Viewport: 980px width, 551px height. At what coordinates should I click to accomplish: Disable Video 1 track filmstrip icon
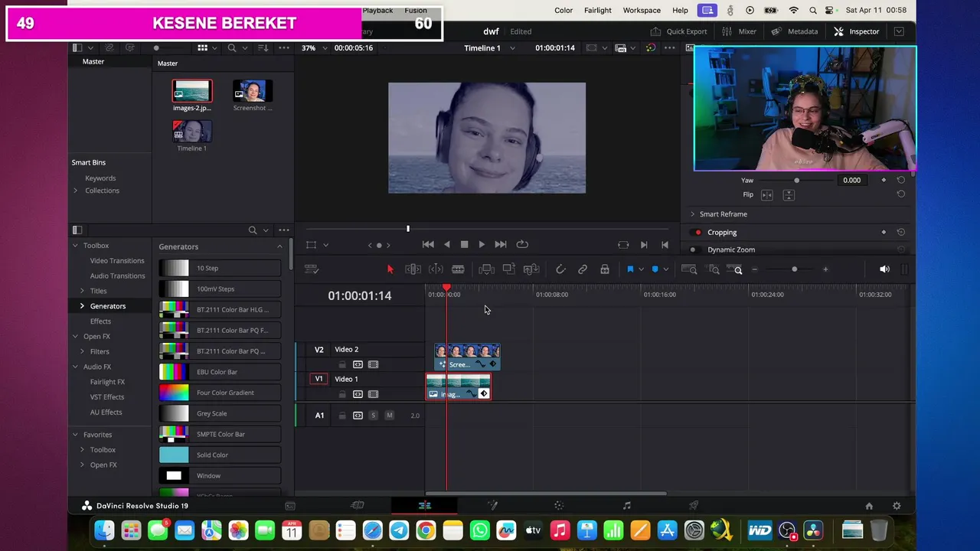click(x=373, y=395)
